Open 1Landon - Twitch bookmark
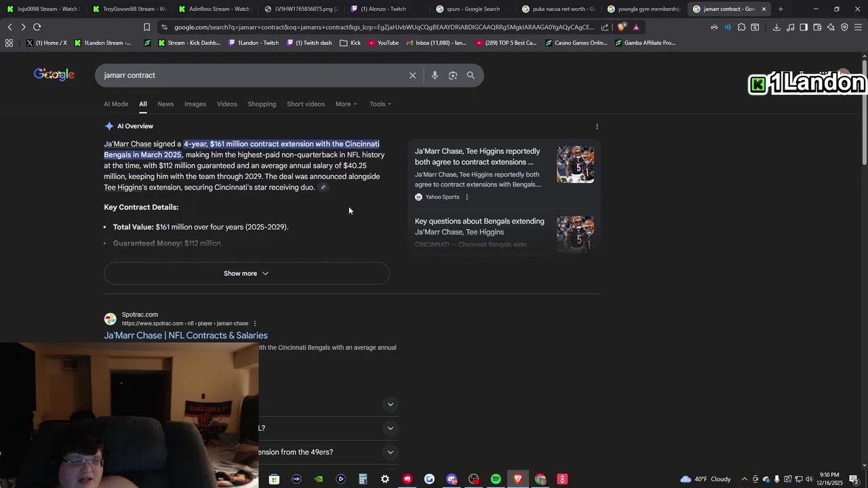868x488 pixels. click(253, 43)
